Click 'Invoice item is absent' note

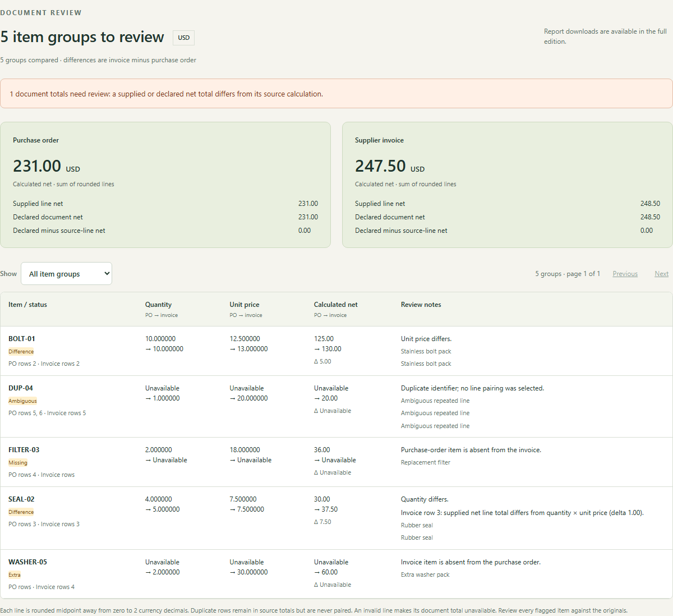pyautogui.click(x=471, y=562)
